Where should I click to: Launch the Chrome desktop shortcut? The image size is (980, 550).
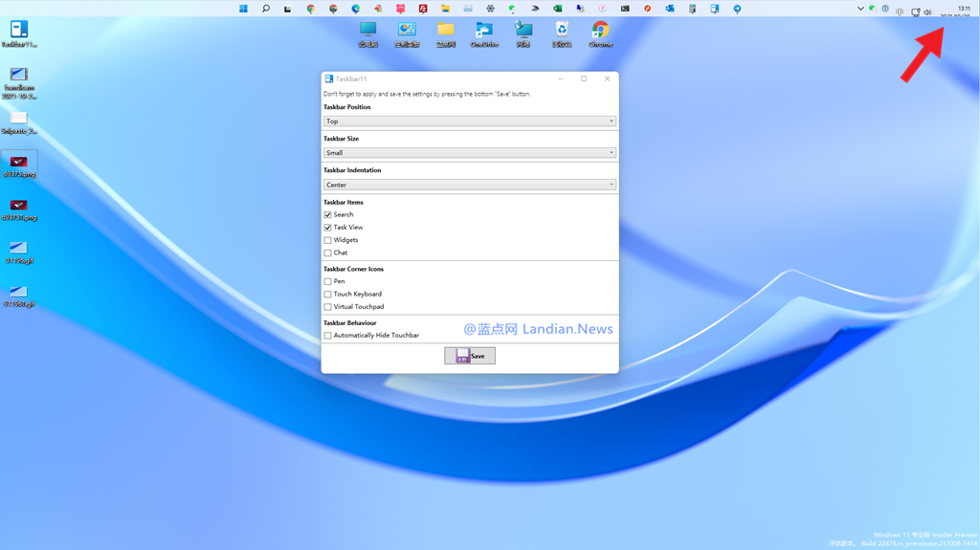[x=601, y=34]
